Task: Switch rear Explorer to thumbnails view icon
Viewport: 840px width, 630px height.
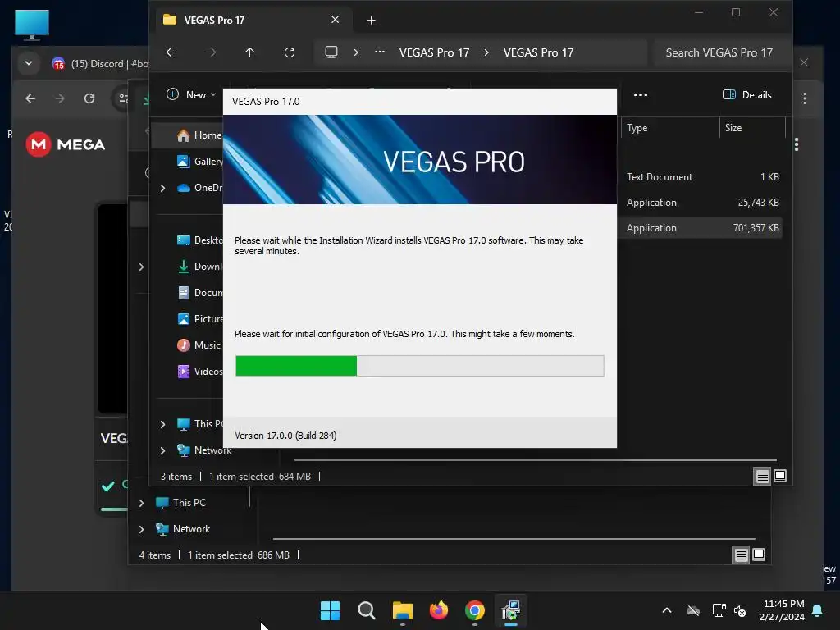Action: (x=759, y=555)
